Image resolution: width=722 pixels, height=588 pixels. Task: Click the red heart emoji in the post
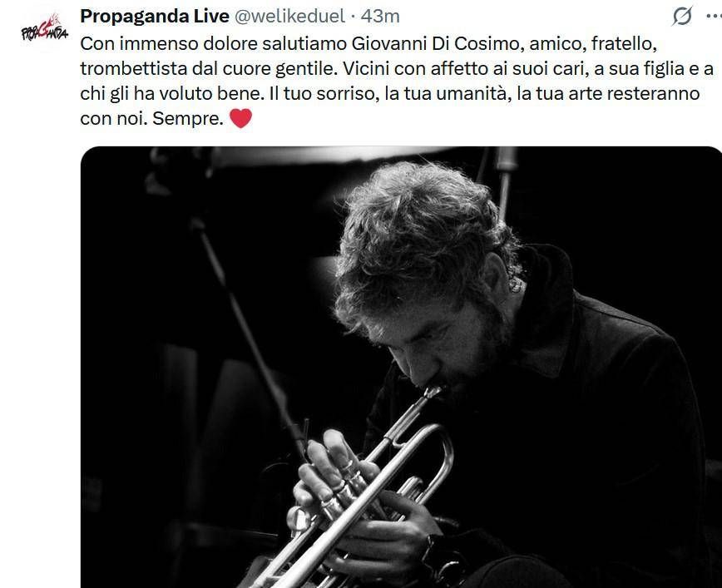click(x=240, y=118)
